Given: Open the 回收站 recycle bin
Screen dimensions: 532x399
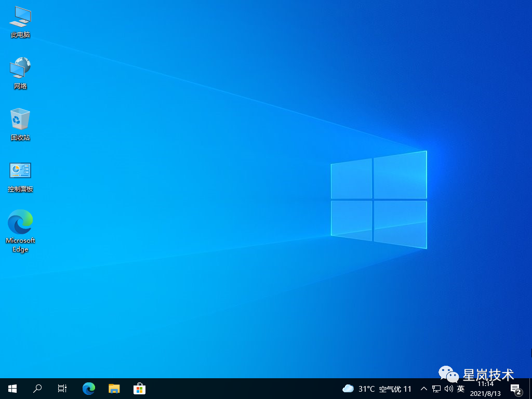Looking at the screenshot, I should click(20, 121).
